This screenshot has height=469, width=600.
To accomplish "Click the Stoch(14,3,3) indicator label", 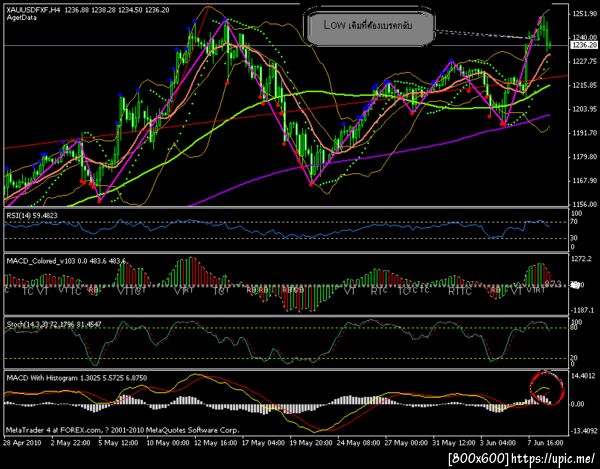I will (54, 324).
